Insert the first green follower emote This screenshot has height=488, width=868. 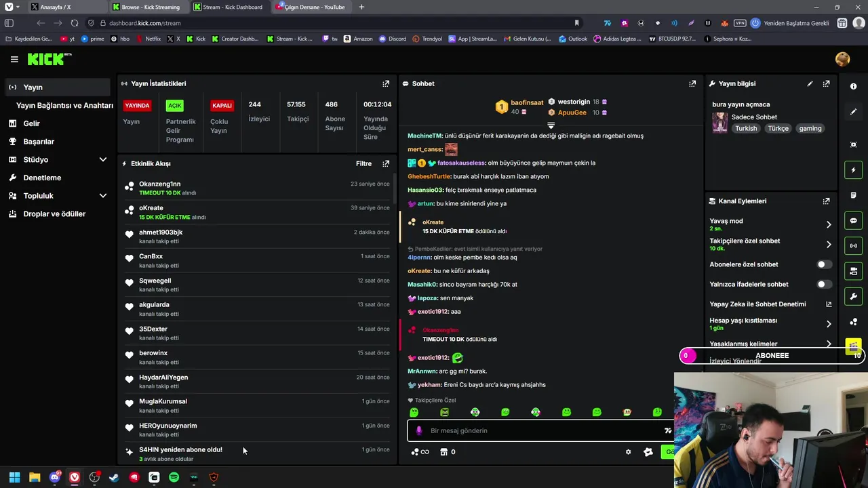click(414, 412)
